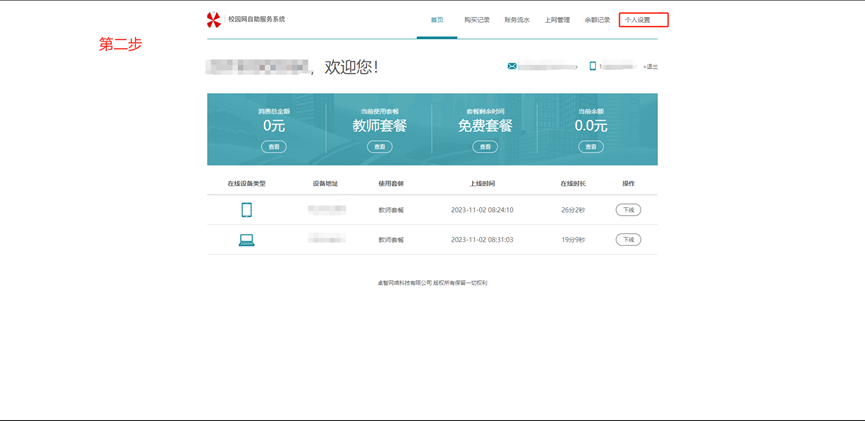Image resolution: width=865 pixels, height=421 pixels.
Task: Switch to 上网管理 internet management tab
Action: click(x=557, y=20)
